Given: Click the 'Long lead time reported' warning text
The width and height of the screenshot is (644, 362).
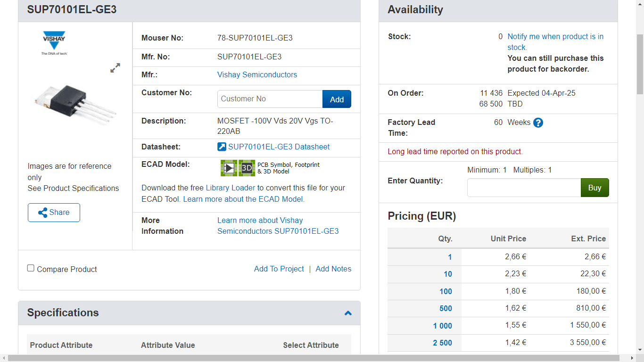Looking at the screenshot, I should (x=455, y=151).
